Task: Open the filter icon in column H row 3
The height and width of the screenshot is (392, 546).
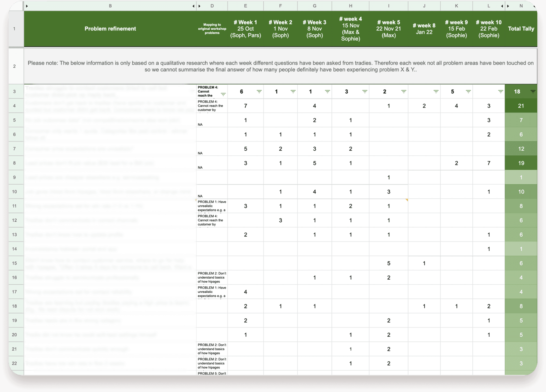Action: tap(365, 91)
